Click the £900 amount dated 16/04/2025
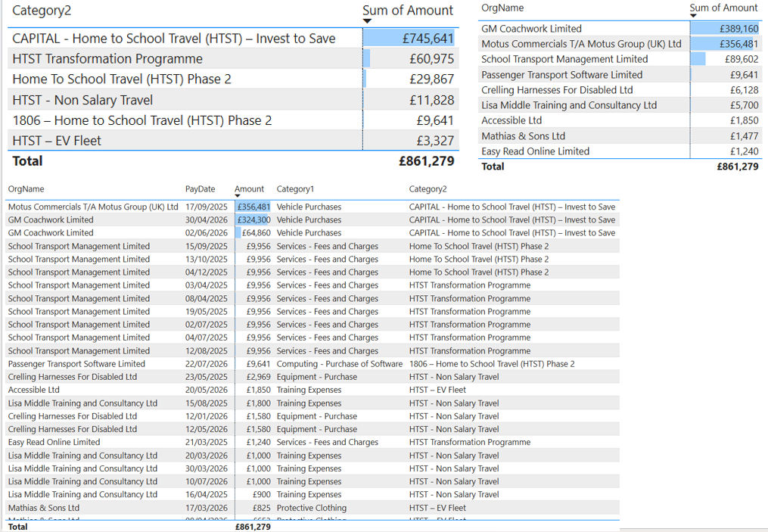Image resolution: width=768 pixels, height=532 pixels. click(262, 495)
